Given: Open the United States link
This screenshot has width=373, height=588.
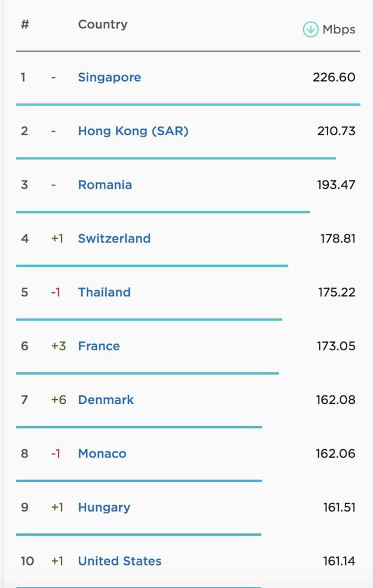Looking at the screenshot, I should 120,562.
